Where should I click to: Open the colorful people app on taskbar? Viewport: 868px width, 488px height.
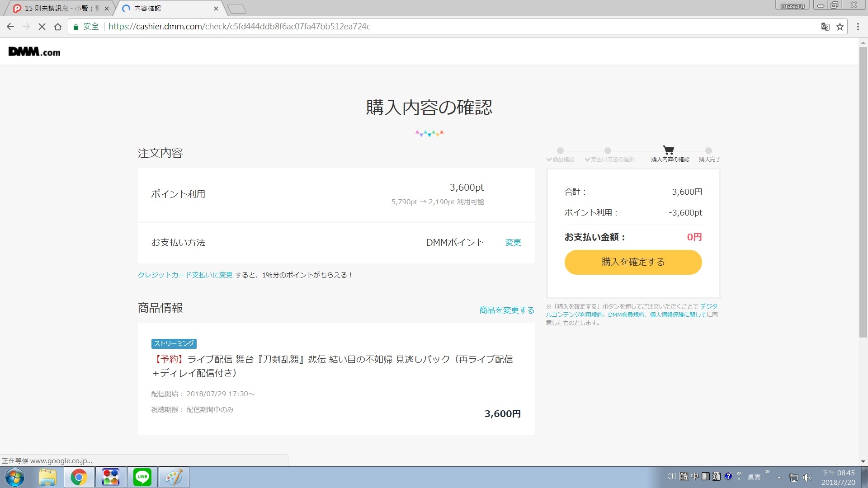pyautogui.click(x=111, y=478)
